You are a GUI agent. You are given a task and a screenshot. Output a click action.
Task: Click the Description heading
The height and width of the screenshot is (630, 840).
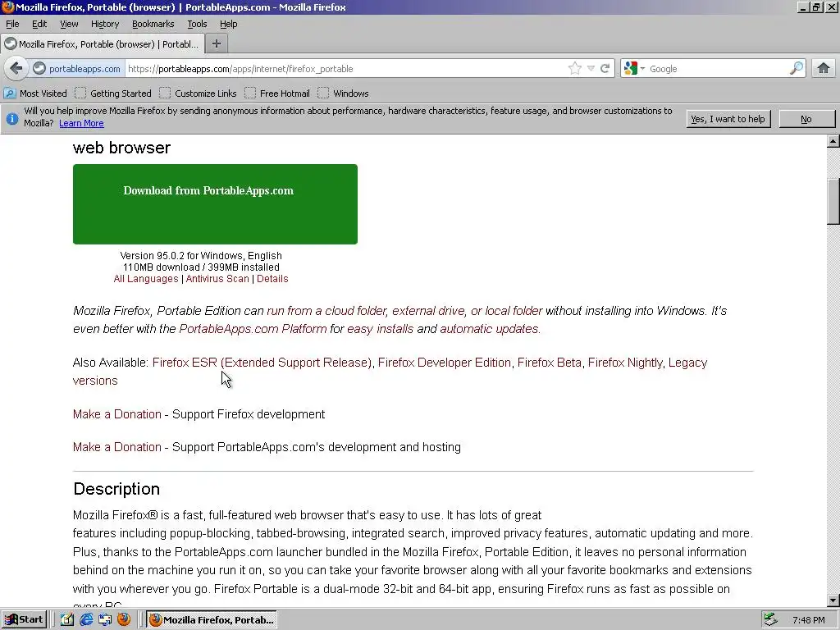[116, 489]
